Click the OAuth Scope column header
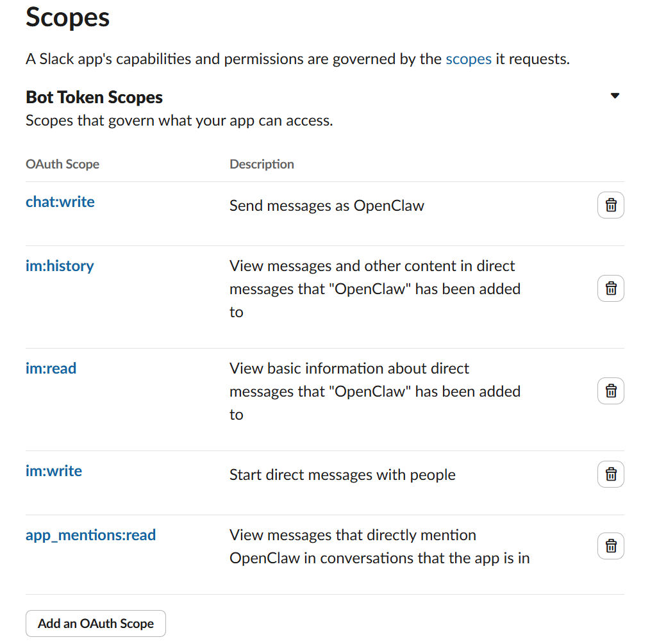Screen dimensions: 650x644 62,164
